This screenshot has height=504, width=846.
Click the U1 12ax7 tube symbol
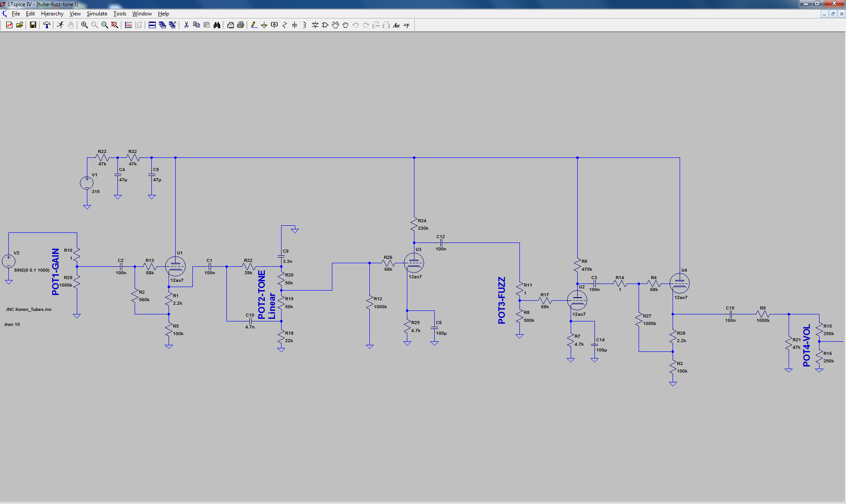[x=175, y=266]
